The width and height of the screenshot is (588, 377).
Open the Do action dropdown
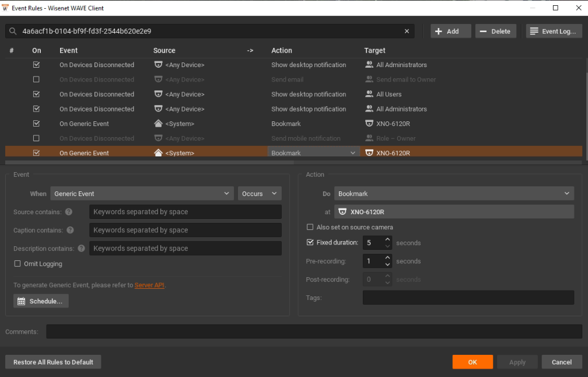[454, 194]
